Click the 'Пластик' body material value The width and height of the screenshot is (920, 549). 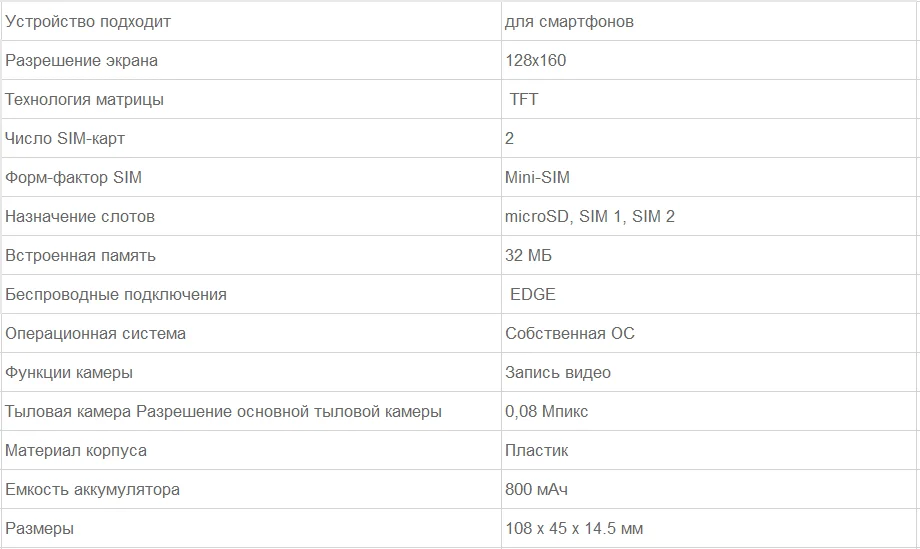coord(537,450)
